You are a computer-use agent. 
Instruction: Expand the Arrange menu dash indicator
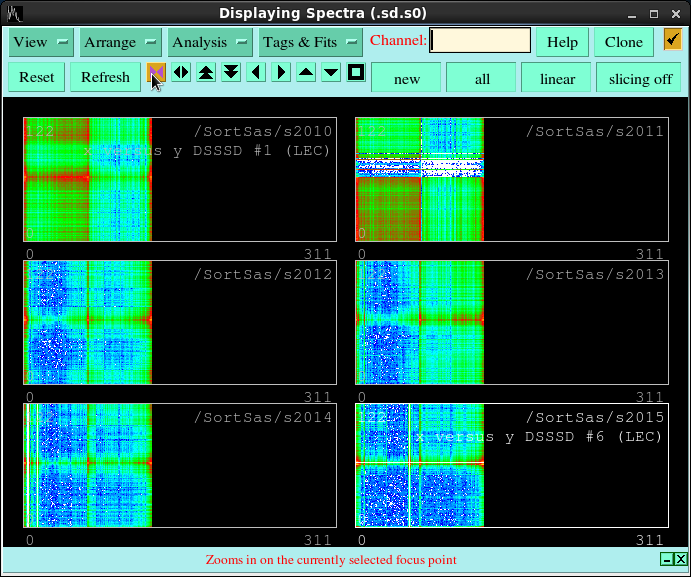(x=151, y=42)
